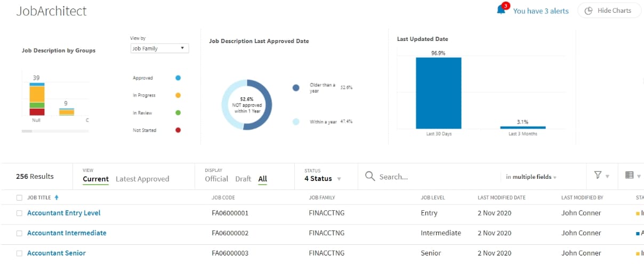Open the column layout grid icon
Viewport: 644px width, 264px height.
point(629,176)
